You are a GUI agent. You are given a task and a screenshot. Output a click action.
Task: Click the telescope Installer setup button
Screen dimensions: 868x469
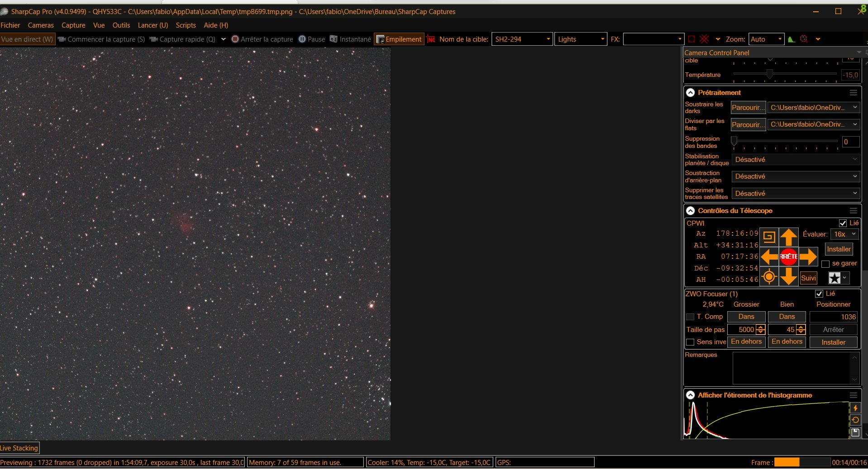click(x=839, y=249)
